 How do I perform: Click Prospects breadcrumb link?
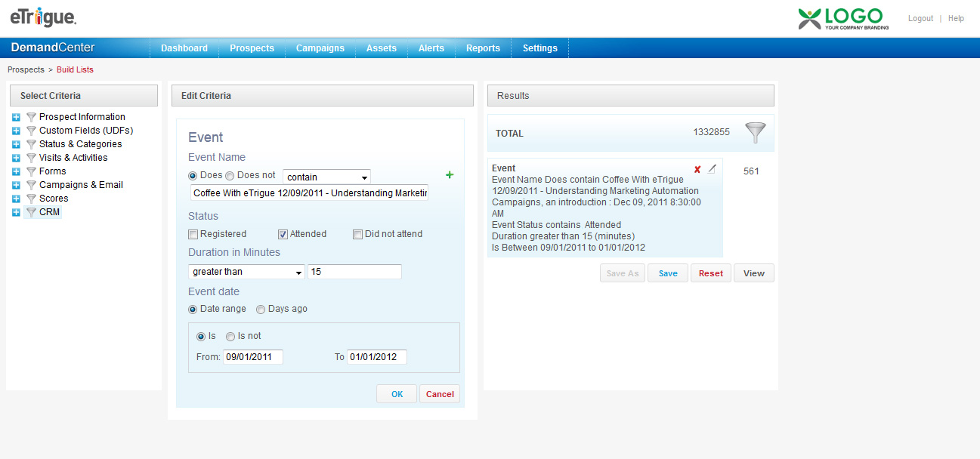click(x=26, y=69)
